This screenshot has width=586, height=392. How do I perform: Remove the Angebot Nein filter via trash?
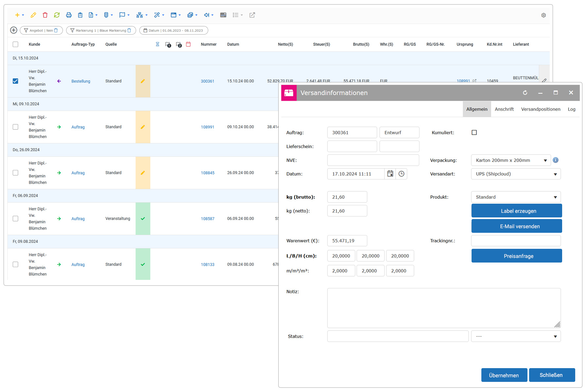[x=56, y=30]
